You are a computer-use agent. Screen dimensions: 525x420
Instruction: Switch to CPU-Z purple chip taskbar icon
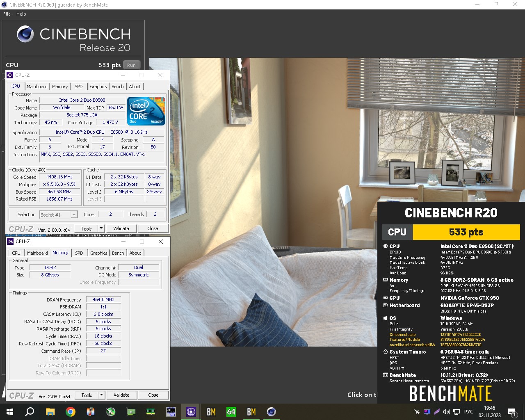coord(191,412)
